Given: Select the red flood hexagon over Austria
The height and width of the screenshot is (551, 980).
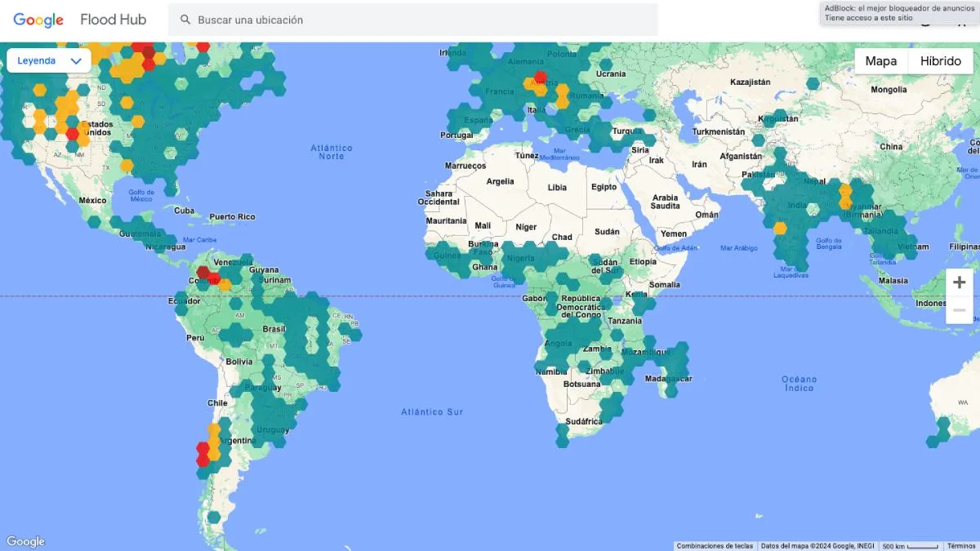Looking at the screenshot, I should point(540,78).
